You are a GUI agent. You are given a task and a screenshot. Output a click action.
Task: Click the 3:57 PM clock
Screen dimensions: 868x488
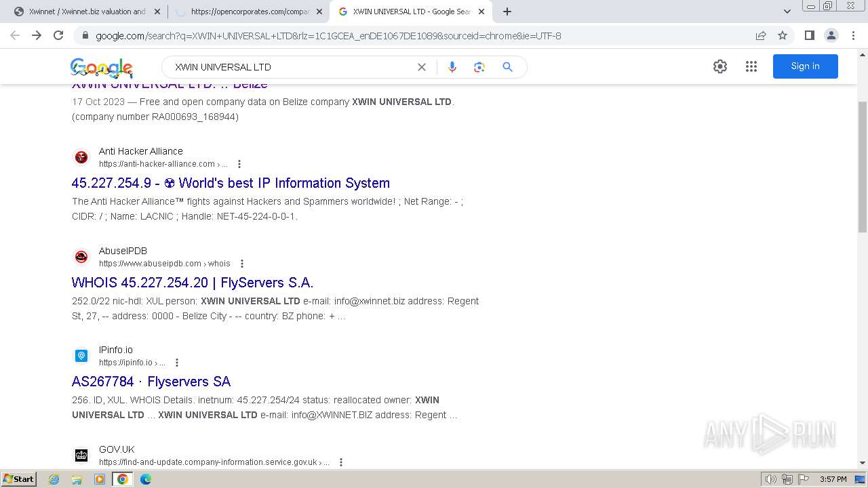point(833,479)
